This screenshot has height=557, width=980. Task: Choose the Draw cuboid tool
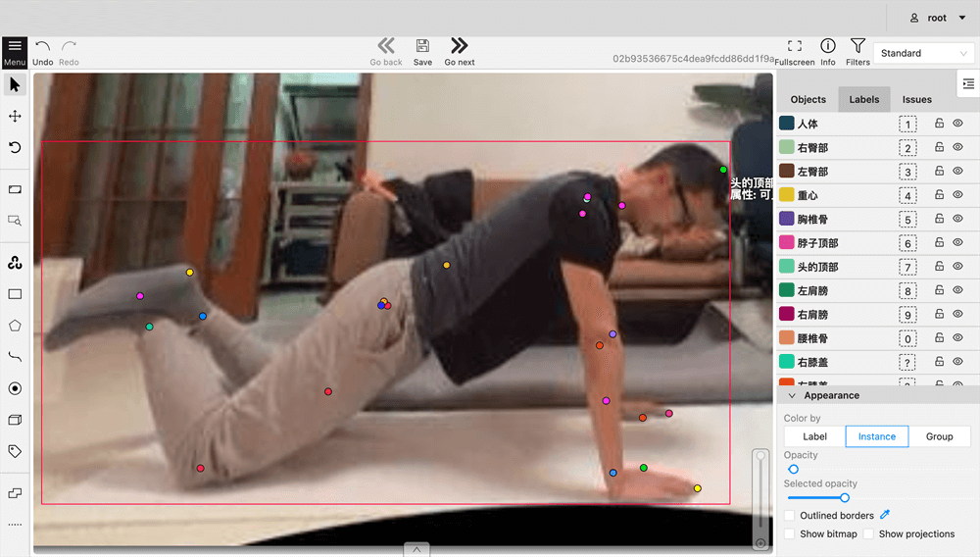pyautogui.click(x=15, y=420)
